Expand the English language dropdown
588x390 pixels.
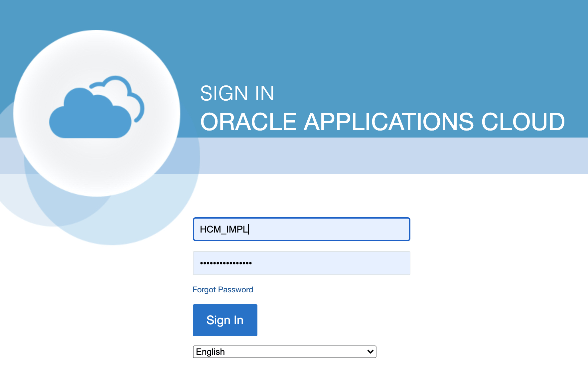(x=284, y=352)
